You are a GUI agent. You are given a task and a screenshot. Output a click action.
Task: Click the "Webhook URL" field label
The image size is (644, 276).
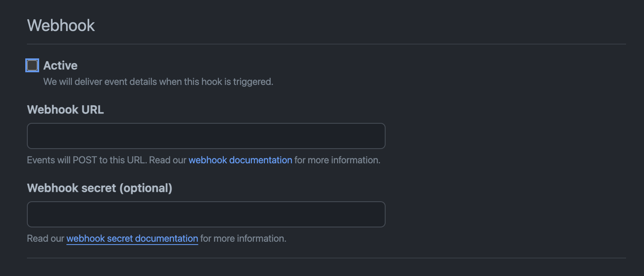pyautogui.click(x=65, y=109)
